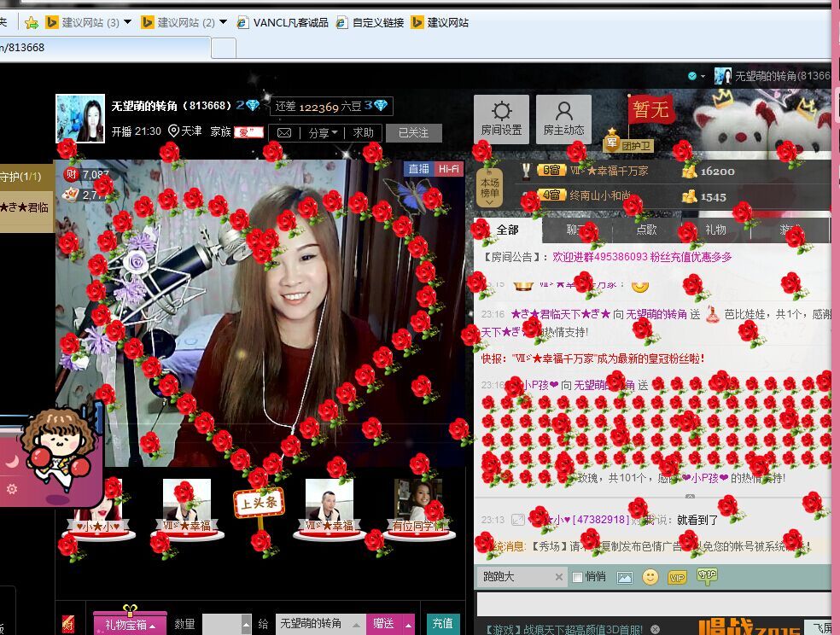This screenshot has width=840, height=635.
Task: Click the location pin icon next to 天津
Action: [173, 131]
